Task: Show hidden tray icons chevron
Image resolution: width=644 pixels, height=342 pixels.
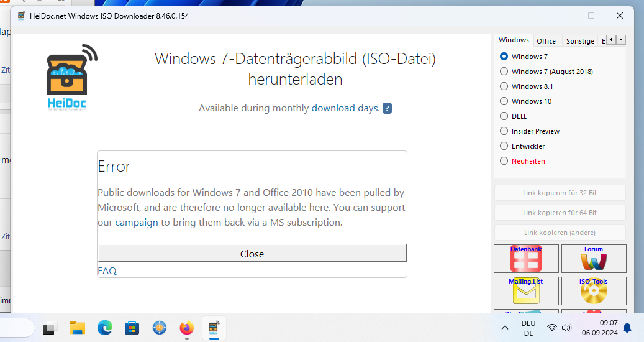Action: coord(505,328)
